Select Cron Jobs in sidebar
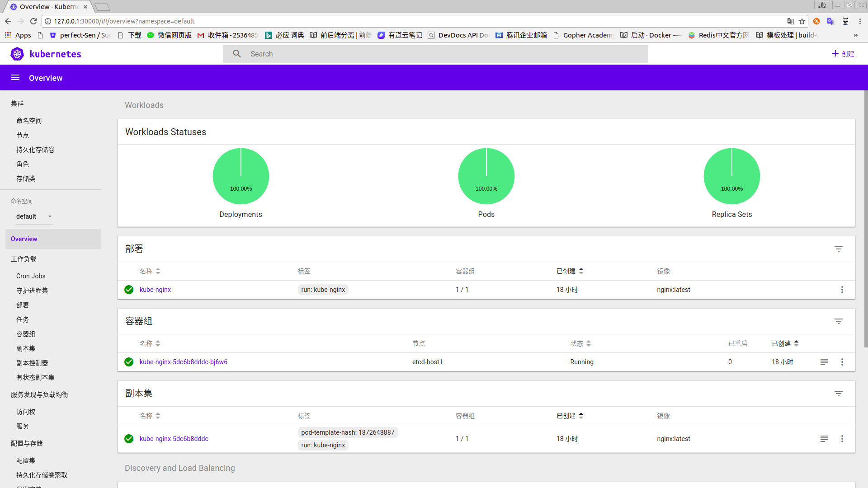 pos(31,276)
